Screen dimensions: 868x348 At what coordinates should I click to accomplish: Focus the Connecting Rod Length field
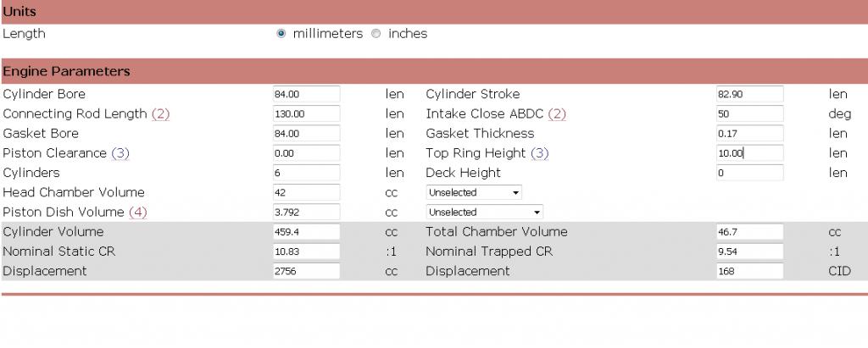coord(306,113)
